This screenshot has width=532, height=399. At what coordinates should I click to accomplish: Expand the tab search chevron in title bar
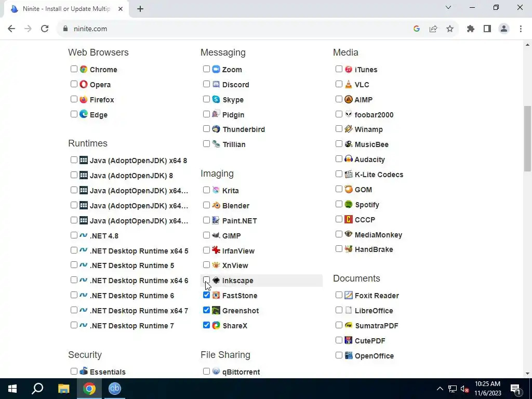tap(448, 7)
